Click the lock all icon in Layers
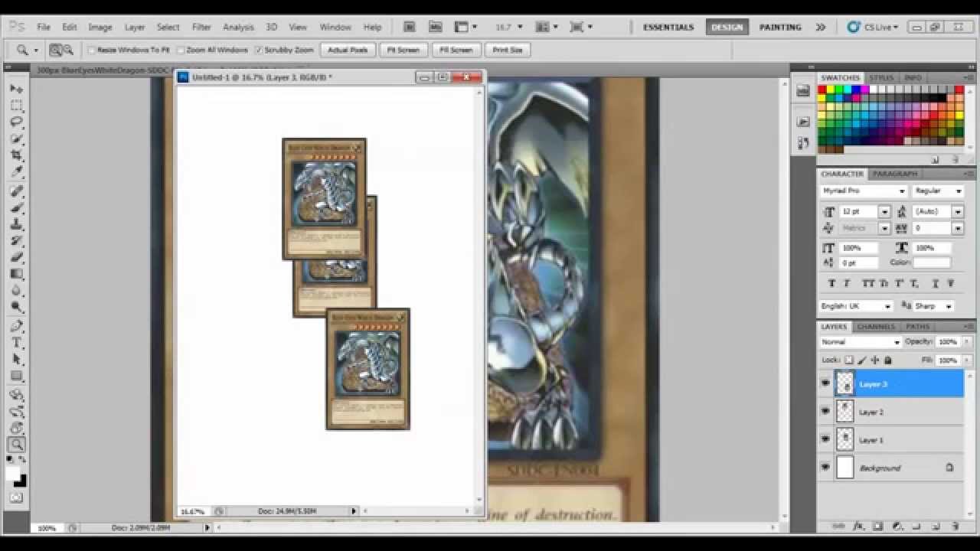This screenshot has height=551, width=980. (x=888, y=360)
